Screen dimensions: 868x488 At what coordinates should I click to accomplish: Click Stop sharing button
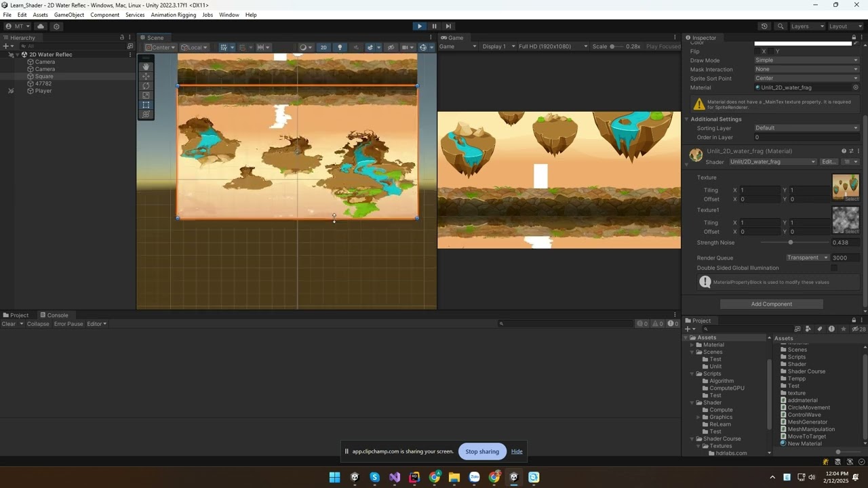482,451
